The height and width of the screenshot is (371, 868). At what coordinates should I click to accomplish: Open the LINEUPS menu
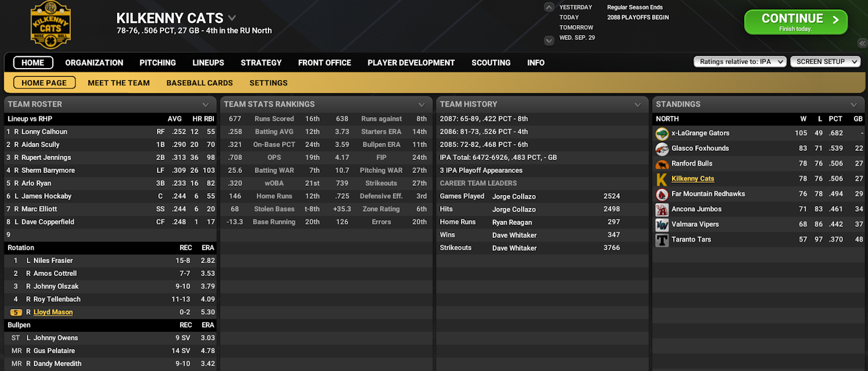pos(208,63)
